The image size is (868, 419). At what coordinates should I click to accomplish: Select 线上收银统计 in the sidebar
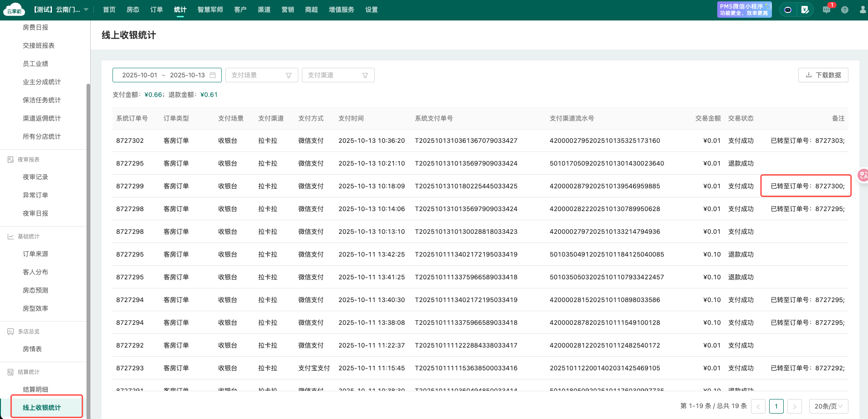tap(42, 408)
